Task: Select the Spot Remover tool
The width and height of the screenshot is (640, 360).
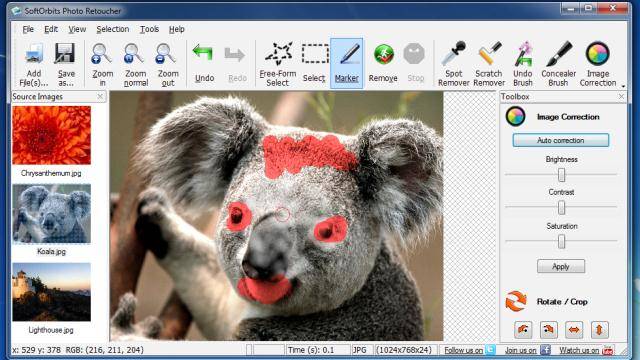Action: coord(454,64)
